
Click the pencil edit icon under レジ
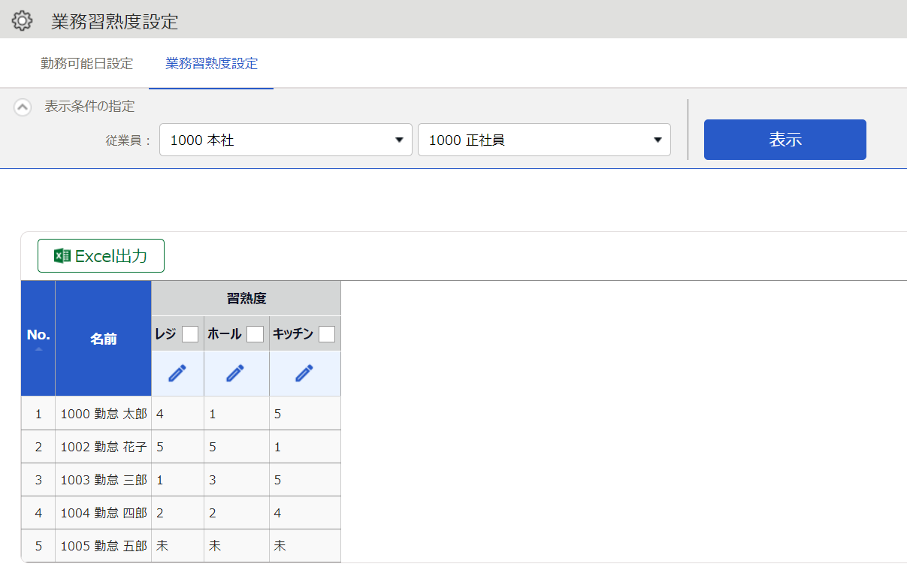[177, 373]
